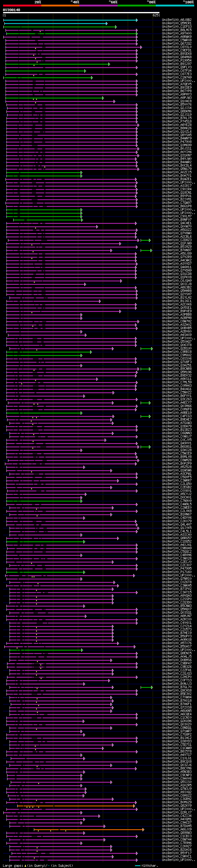Click the UniRef100_B8I5T8 label

(177, 751)
